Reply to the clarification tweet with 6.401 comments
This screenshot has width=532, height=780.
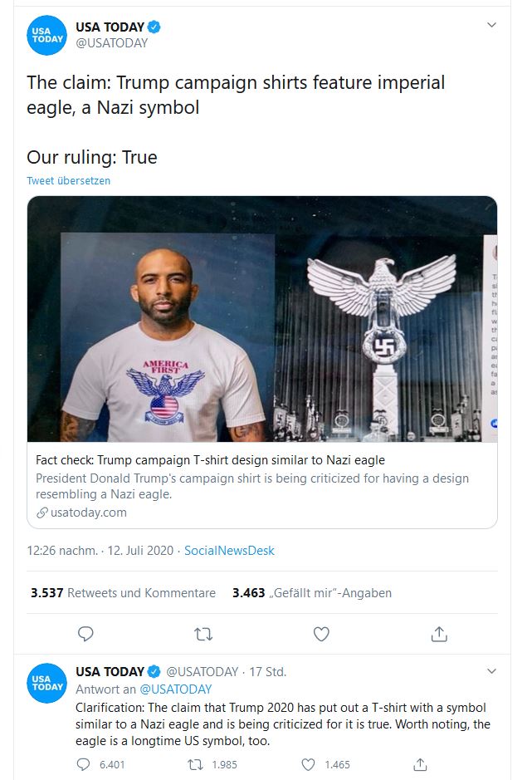tap(84, 764)
